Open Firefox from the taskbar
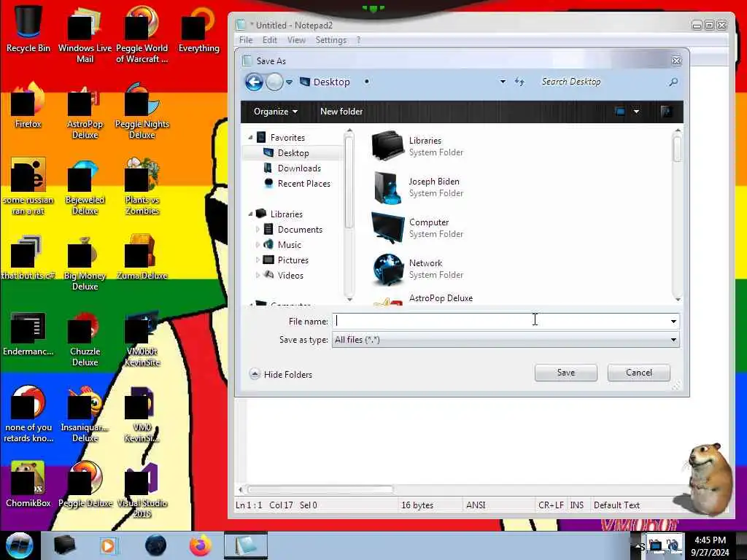Screen dimensions: 747x560 point(200,545)
